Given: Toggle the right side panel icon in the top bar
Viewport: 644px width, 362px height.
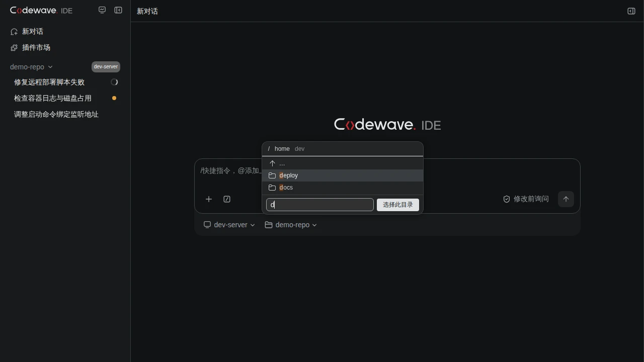Looking at the screenshot, I should tap(631, 11).
